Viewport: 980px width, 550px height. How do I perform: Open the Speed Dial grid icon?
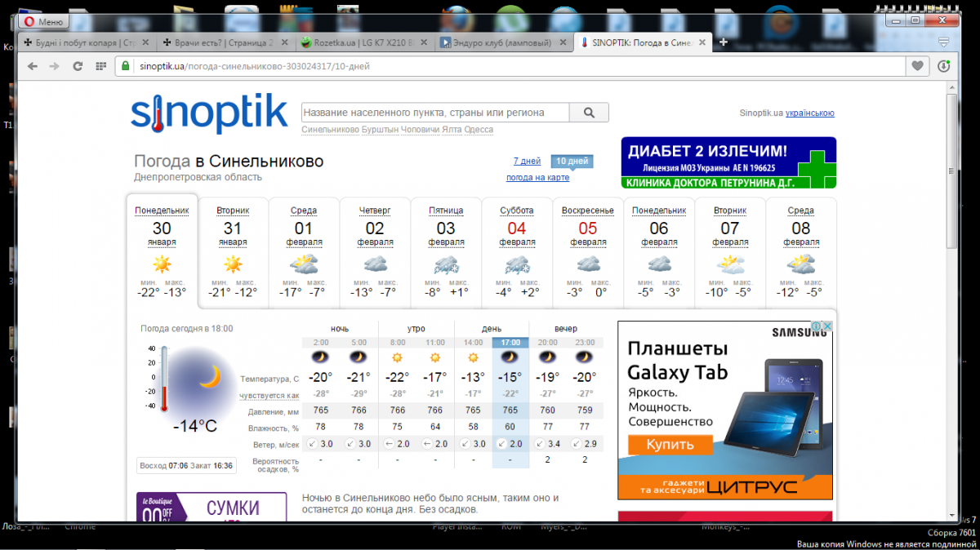coord(100,66)
